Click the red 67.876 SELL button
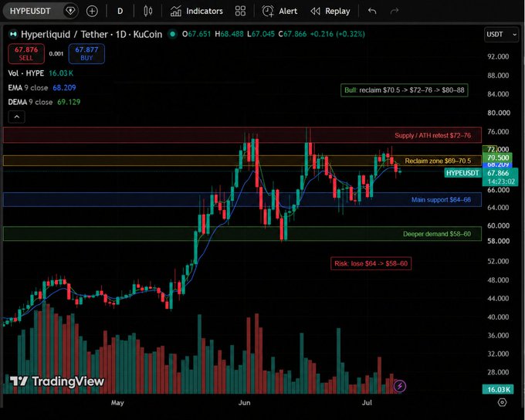The height and width of the screenshot is (420, 525). [26, 53]
